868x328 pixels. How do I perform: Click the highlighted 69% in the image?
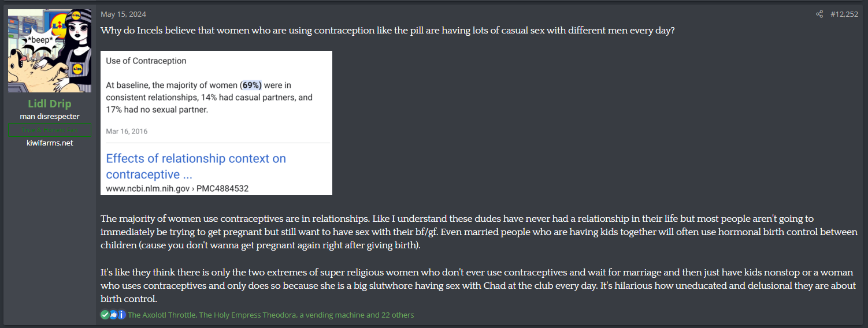(x=251, y=85)
